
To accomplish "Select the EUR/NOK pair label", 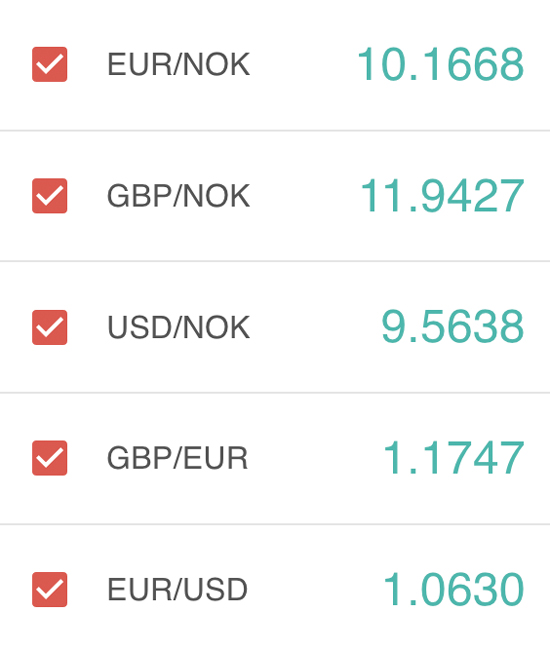I will (x=179, y=64).
